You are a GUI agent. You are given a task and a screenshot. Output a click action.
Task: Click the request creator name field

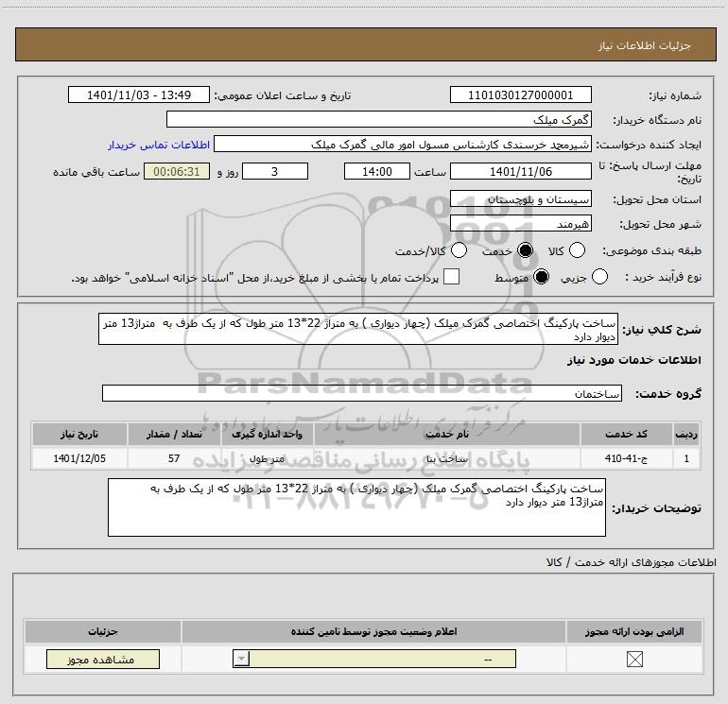403,145
